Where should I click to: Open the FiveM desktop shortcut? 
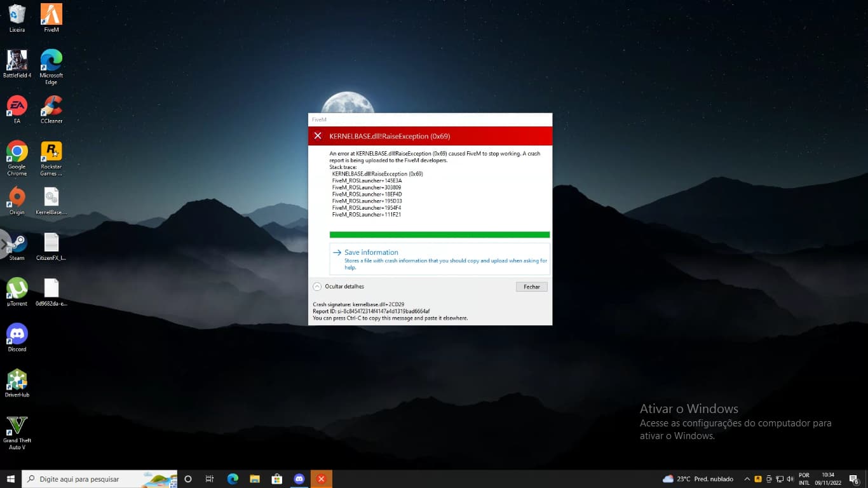click(x=51, y=13)
